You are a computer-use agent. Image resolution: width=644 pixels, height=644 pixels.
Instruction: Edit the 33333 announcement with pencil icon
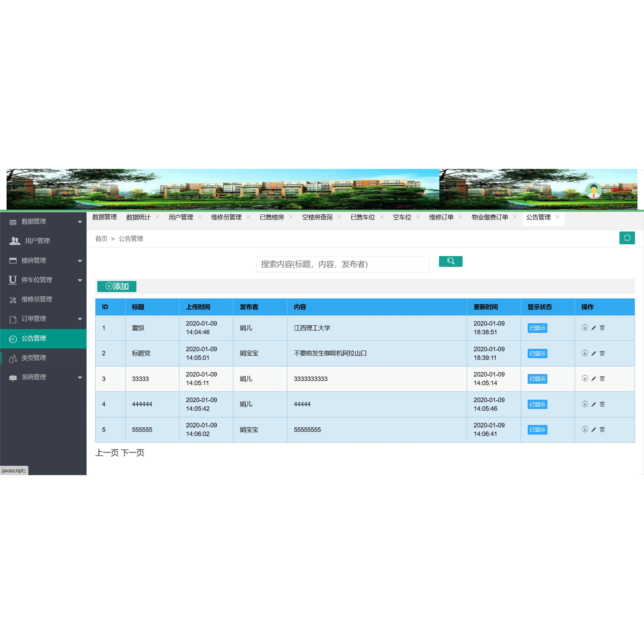(594, 379)
